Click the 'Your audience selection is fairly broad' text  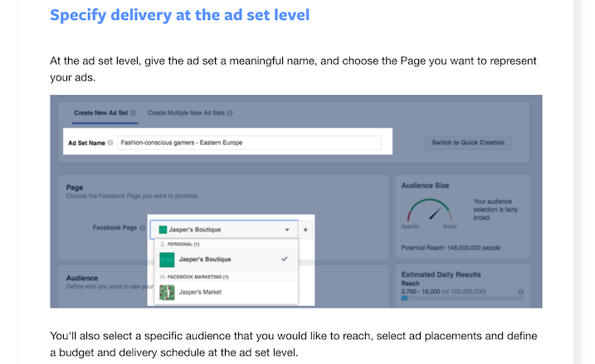(495, 209)
